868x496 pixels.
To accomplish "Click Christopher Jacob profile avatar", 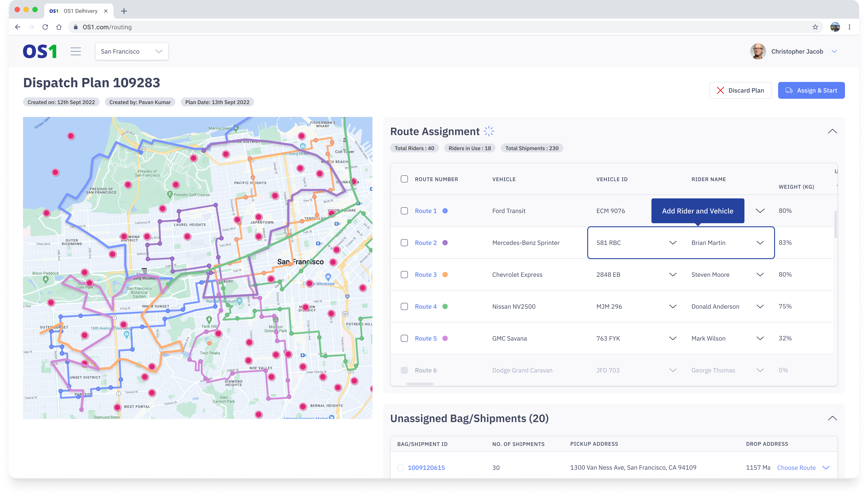I will (x=758, y=51).
